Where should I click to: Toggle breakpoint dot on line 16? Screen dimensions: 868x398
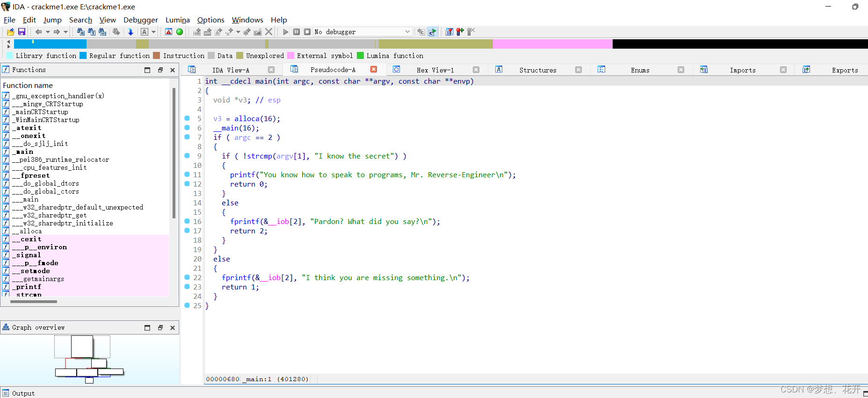coord(187,221)
